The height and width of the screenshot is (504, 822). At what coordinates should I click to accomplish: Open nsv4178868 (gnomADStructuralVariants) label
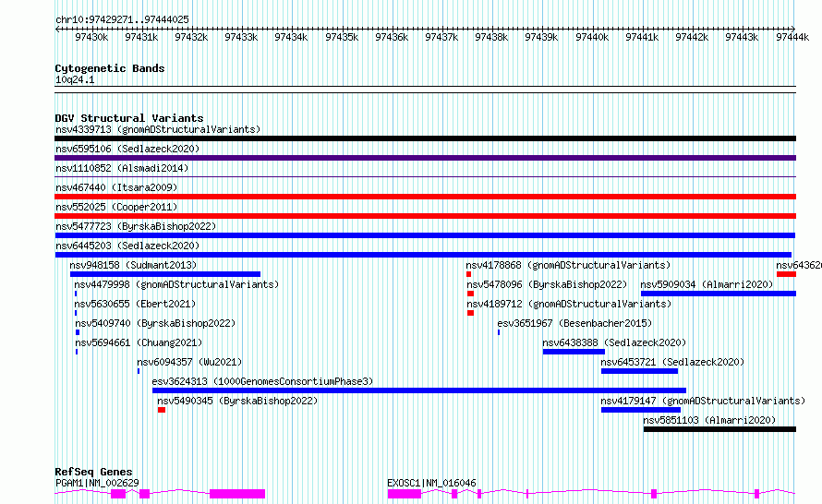click(x=568, y=265)
